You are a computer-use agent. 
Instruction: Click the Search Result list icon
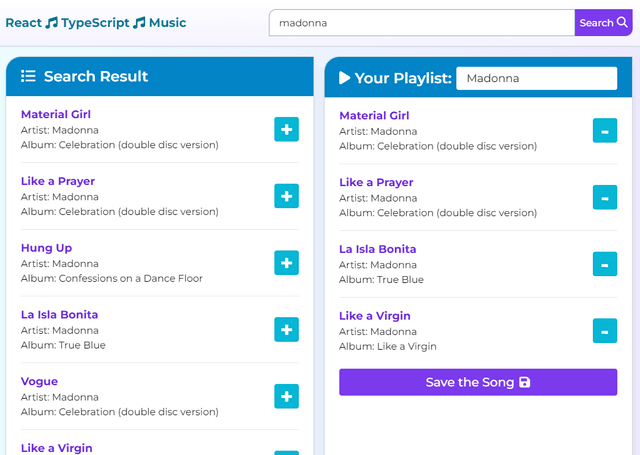click(28, 77)
